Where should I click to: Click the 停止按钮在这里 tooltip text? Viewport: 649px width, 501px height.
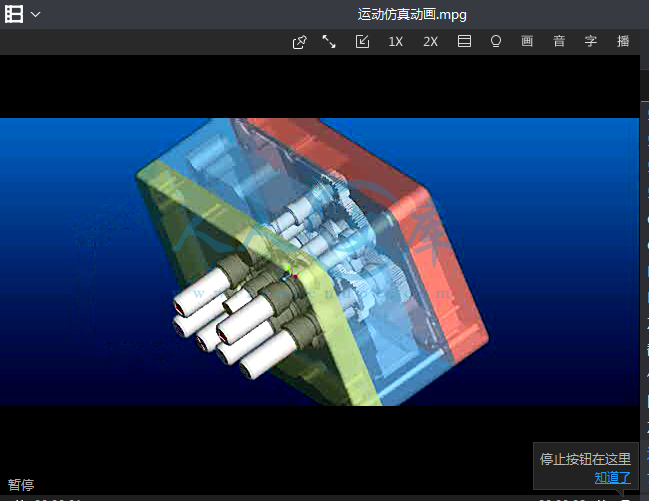[586, 459]
